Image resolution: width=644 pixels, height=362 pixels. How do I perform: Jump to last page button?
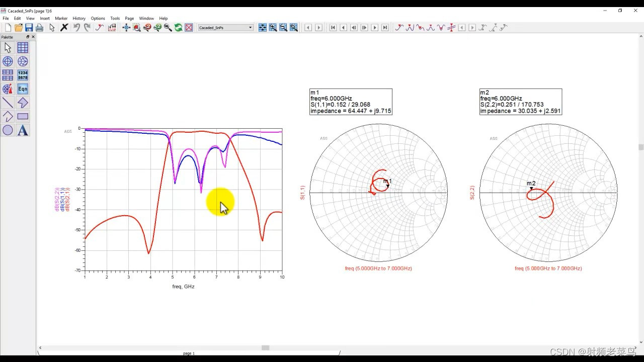[x=385, y=28]
